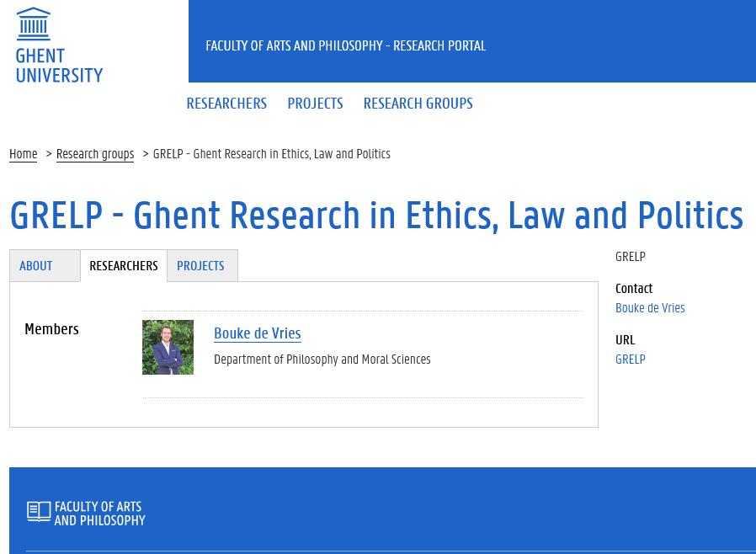Open Projects in the top navigation
Viewport: 756px width, 554px height.
pos(316,104)
